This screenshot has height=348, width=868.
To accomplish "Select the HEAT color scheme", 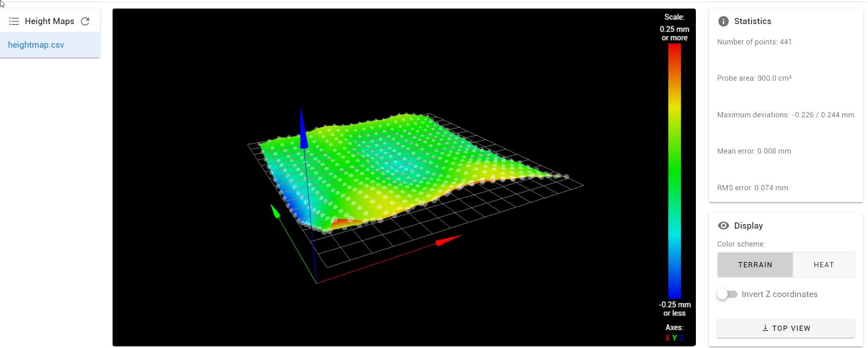I will click(824, 265).
